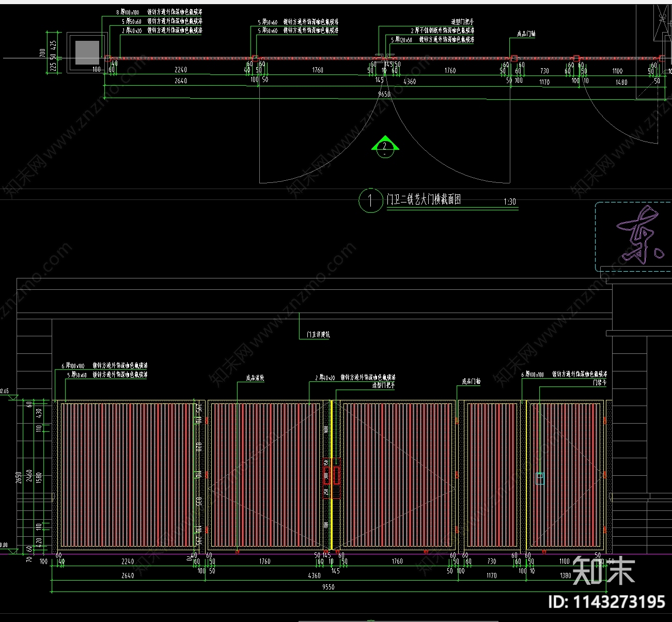This screenshot has height=622, width=672.
Task: Select the 2460 vertical dimension
Action: click(29, 475)
